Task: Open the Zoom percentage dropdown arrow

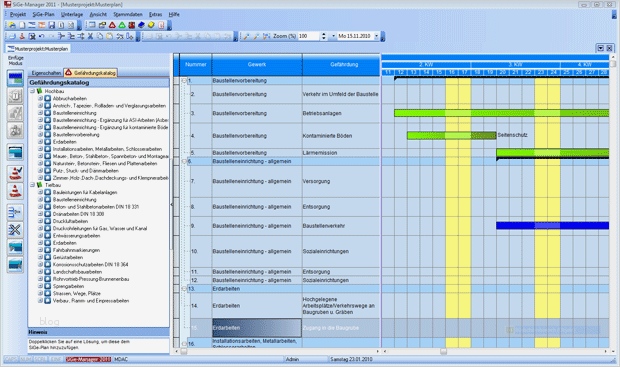Action: 333,36
